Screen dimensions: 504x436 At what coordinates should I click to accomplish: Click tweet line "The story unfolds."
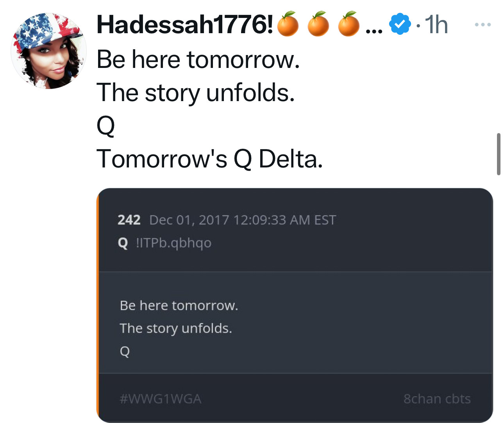[x=195, y=93]
